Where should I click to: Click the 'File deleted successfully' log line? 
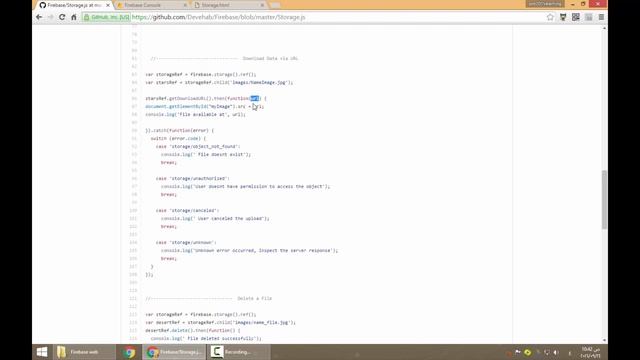206,339
